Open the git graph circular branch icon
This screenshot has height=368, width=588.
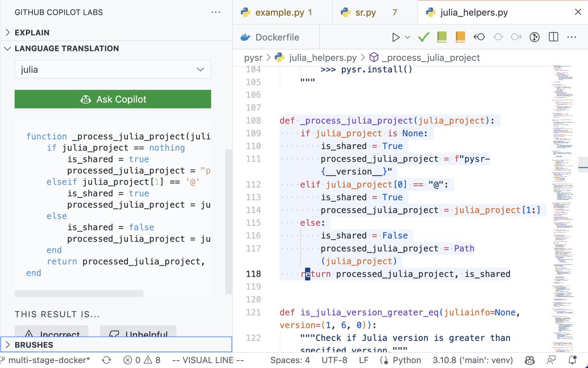tap(536, 37)
